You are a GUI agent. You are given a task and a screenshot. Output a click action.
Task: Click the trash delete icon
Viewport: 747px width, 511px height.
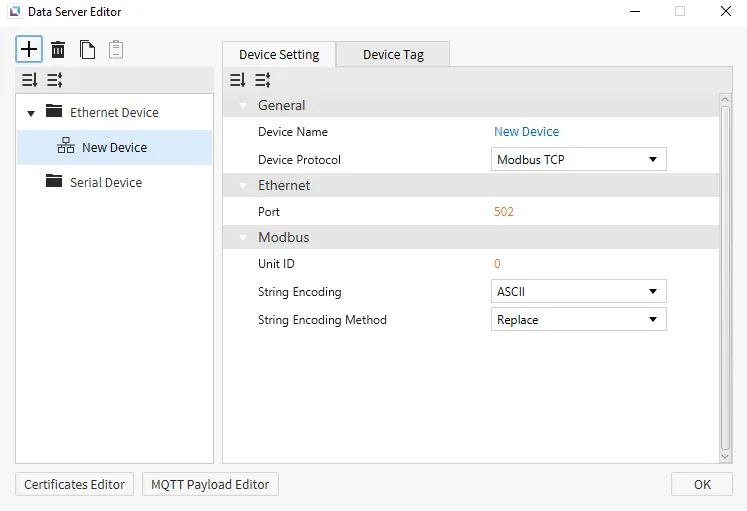[59, 49]
